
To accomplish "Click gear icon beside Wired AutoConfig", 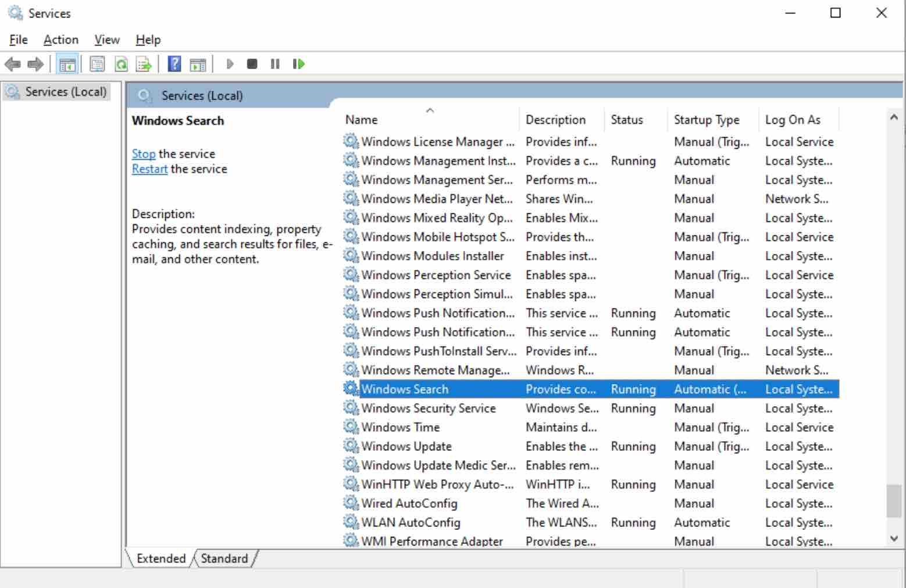I will (x=351, y=503).
